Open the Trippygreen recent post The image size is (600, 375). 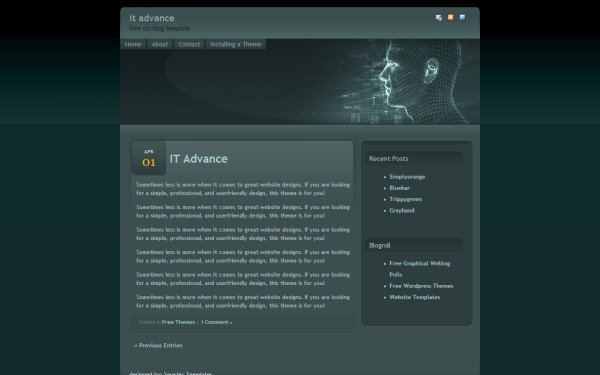(x=406, y=199)
